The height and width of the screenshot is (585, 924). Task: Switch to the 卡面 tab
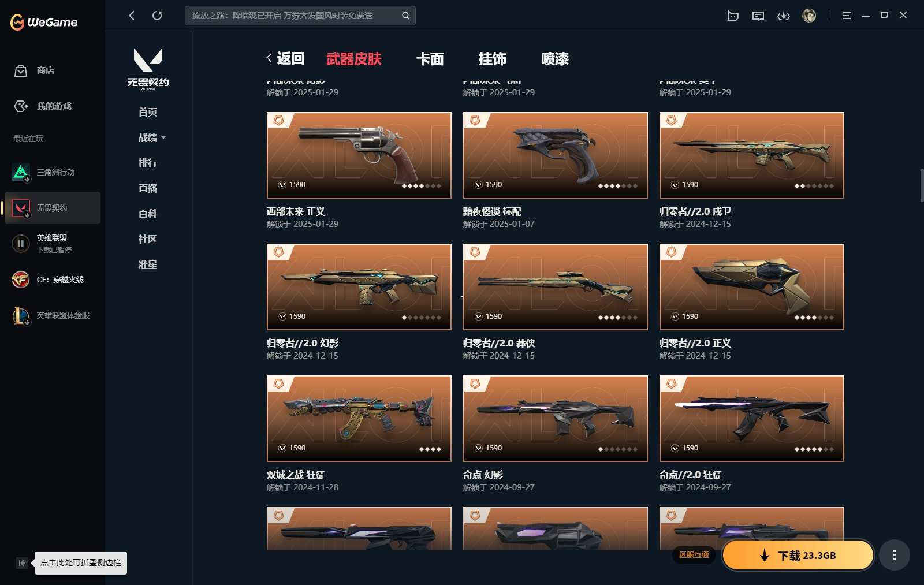[430, 58]
